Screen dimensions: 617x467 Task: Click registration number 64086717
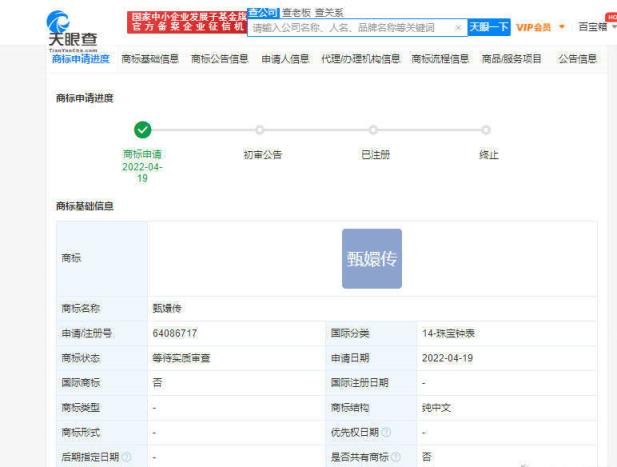pyautogui.click(x=175, y=333)
